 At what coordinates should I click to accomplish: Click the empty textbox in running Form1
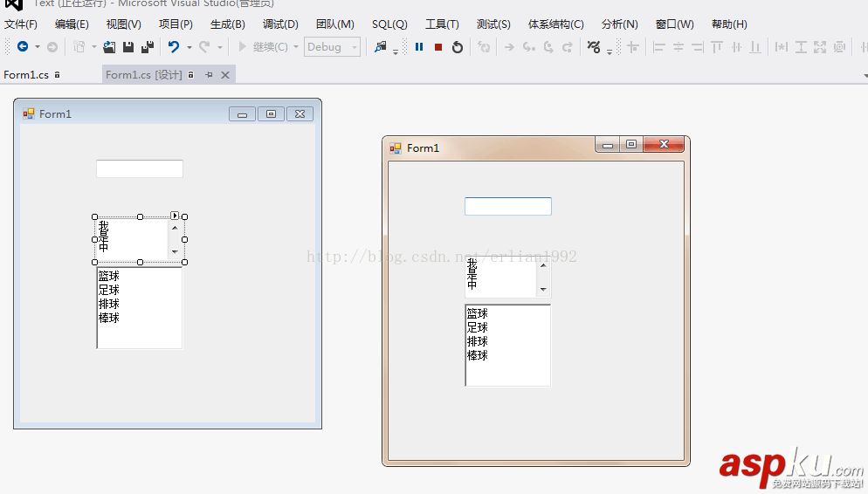click(507, 206)
